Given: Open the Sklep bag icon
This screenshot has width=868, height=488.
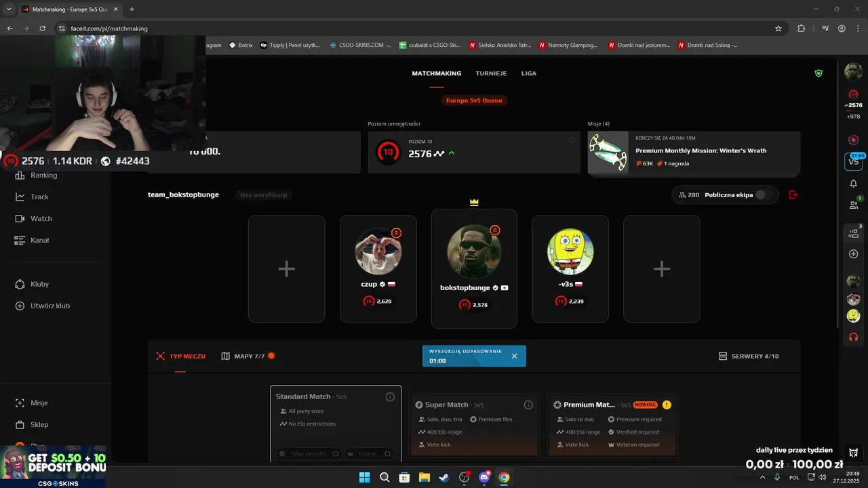Looking at the screenshot, I should pos(20,424).
